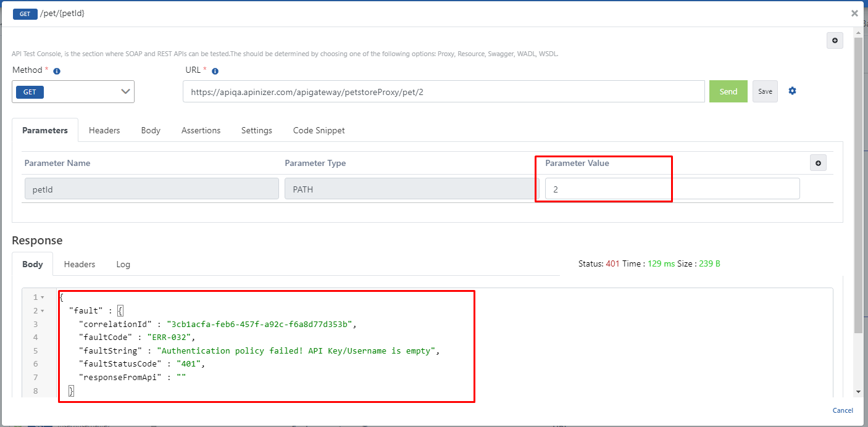Select the Assertions tab

click(201, 130)
